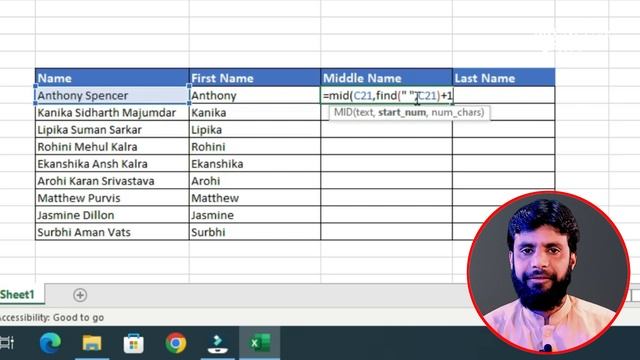This screenshot has width=640, height=360.
Task: Select the Jasmine Dillon cell
Action: pos(112,215)
